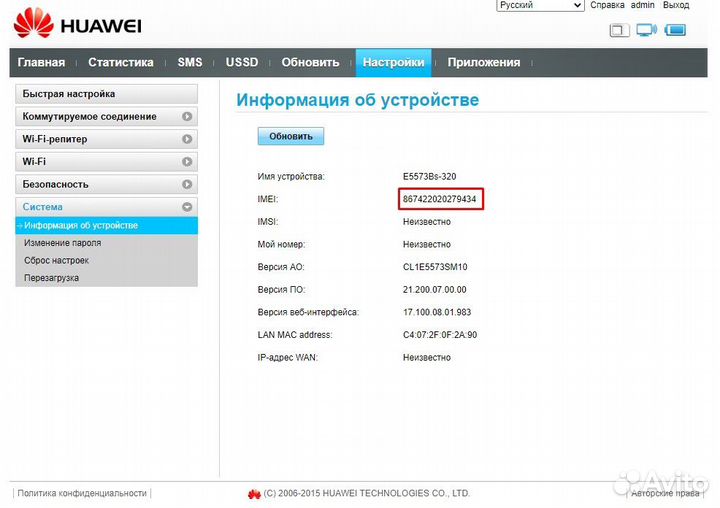Click the small Huawei logo in footer
Image resolution: width=720 pixels, height=508 pixels.
[254, 494]
